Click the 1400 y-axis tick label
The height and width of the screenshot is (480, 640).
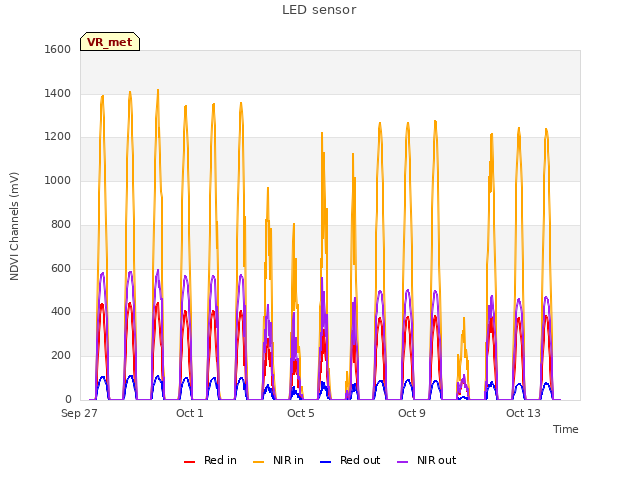(x=58, y=93)
